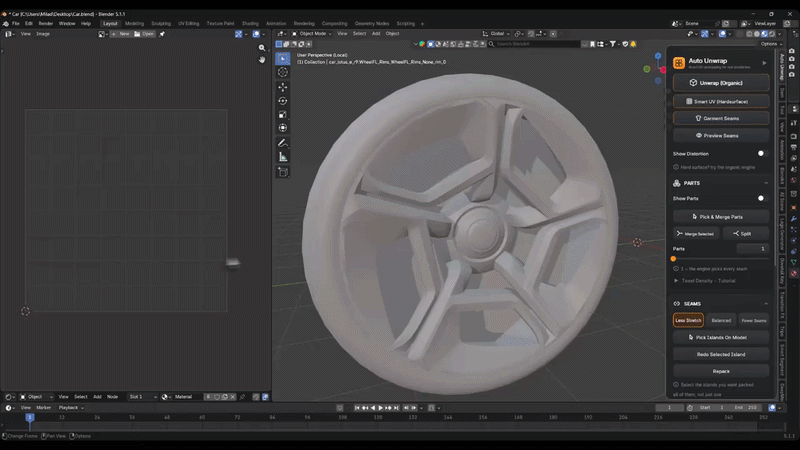
Task: Toggle proportional editing in viewport header
Action: tap(553, 34)
